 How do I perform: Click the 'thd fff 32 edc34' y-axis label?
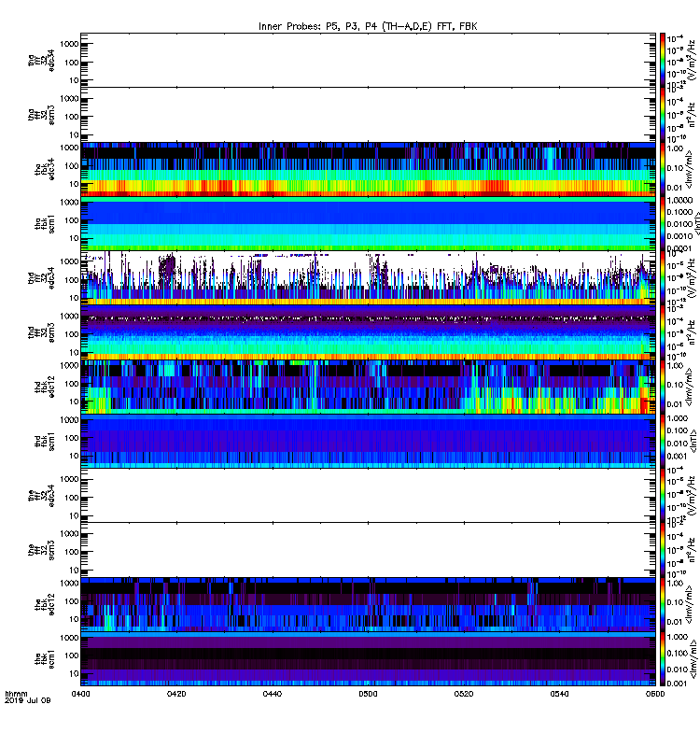tap(41, 278)
